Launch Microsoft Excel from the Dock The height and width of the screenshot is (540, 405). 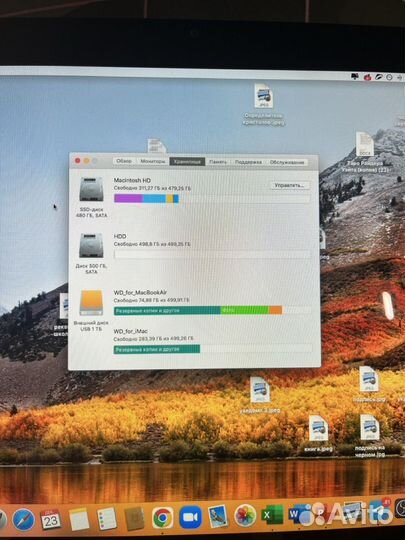[272, 515]
